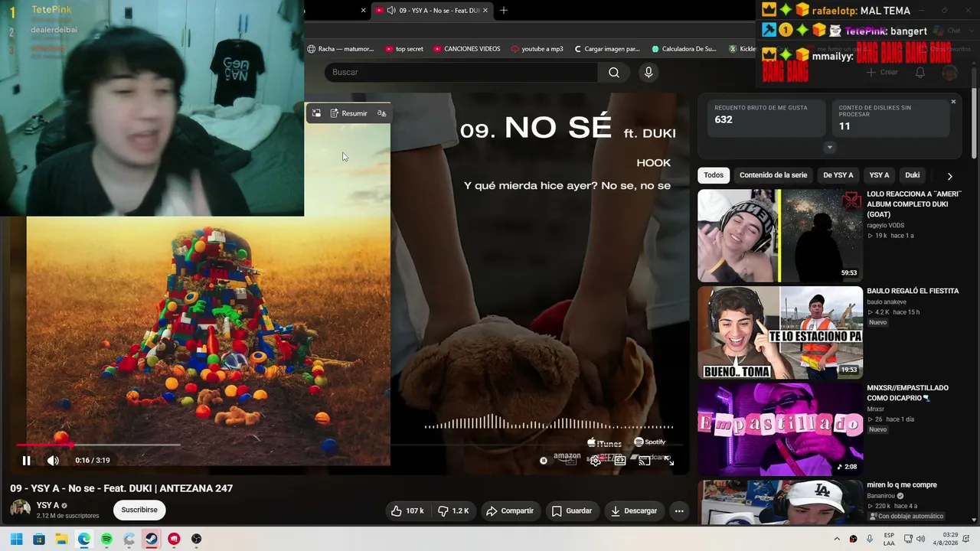Open the 'Cargar imagen par...' bookmark
Screen dimensions: 980x551
606,49
